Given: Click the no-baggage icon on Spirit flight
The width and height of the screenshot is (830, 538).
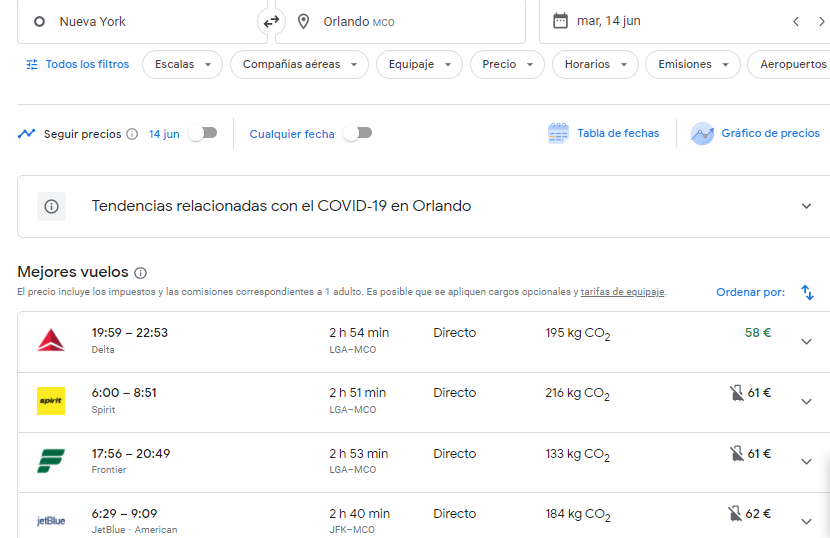Looking at the screenshot, I should click(x=737, y=393).
